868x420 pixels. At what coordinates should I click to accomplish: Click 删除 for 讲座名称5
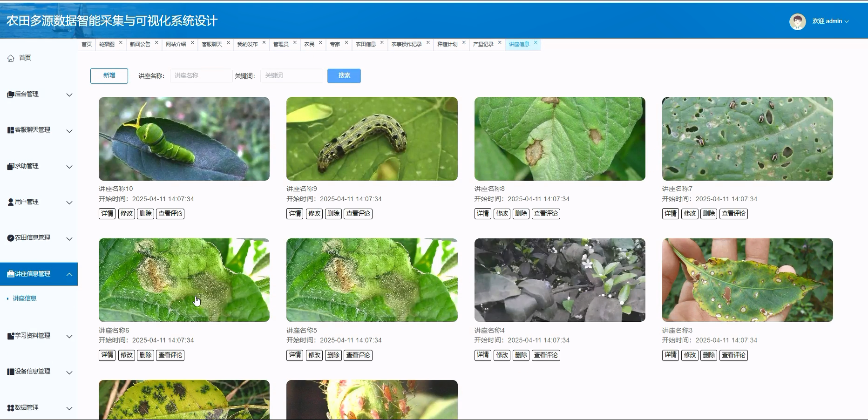(x=333, y=355)
